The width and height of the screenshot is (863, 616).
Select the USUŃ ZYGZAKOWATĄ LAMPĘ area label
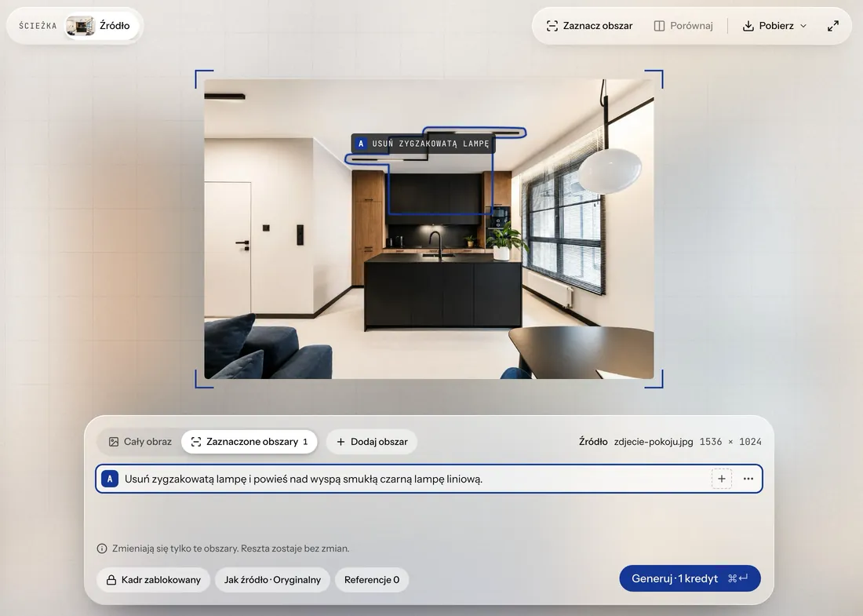pyautogui.click(x=423, y=144)
